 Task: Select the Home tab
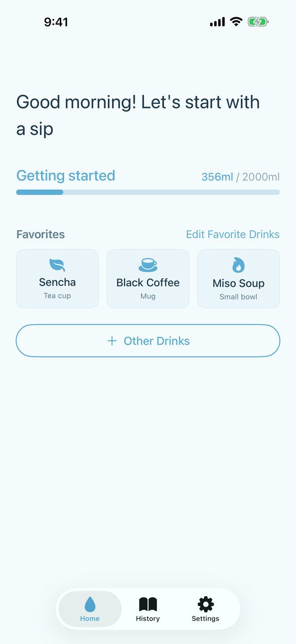90,609
